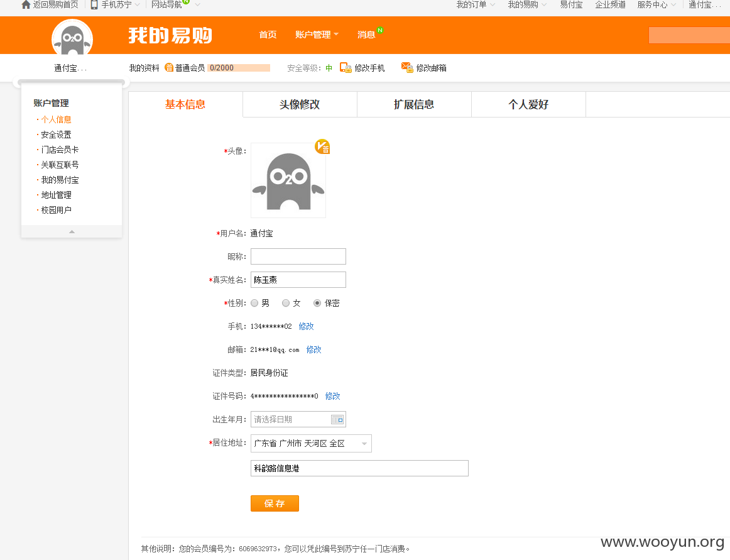Click the home icon beside 返回易购首页
The height and width of the screenshot is (560, 730).
[26, 4]
